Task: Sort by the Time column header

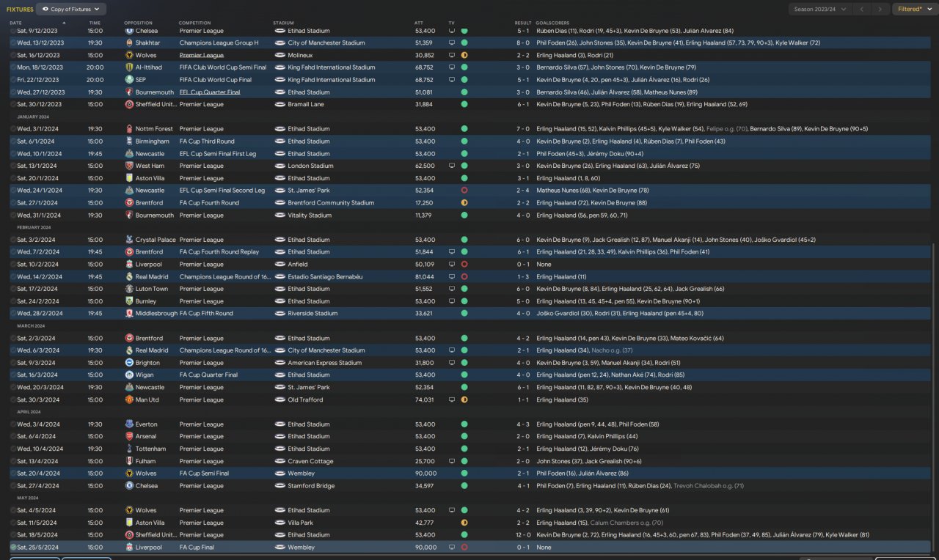Action: pos(95,23)
